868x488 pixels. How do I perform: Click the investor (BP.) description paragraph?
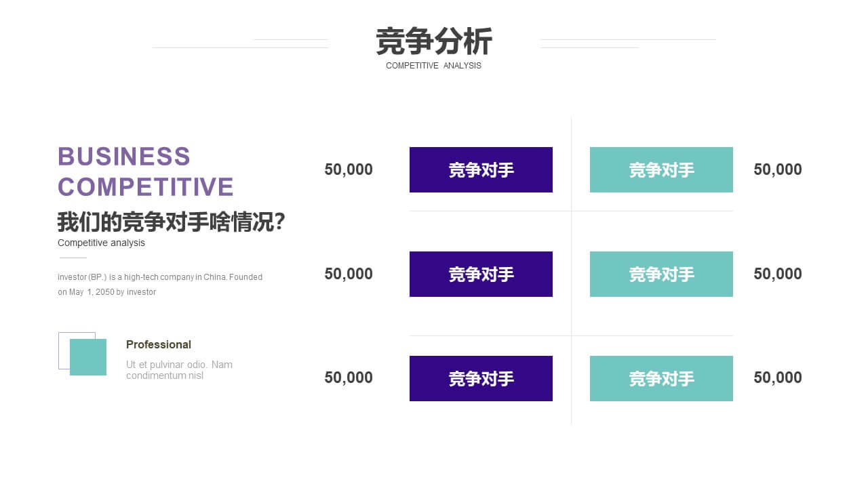click(x=160, y=285)
